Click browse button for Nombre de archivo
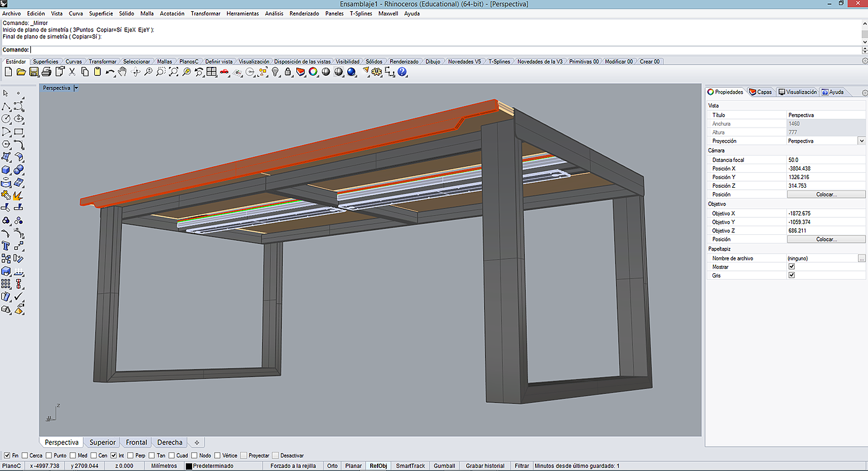Viewport: 868px width, 471px height. tap(861, 258)
